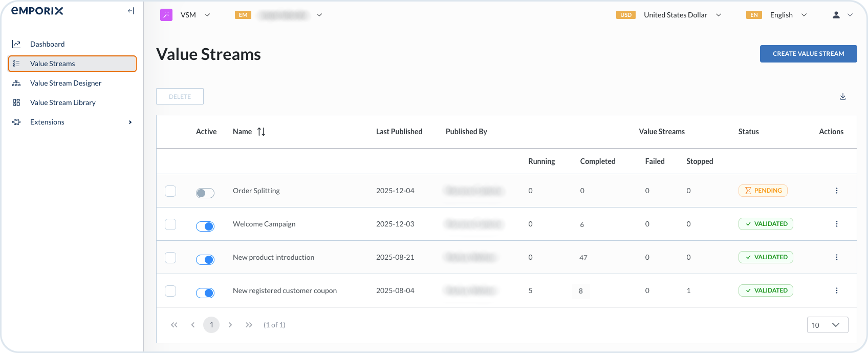Sort the table by Name column

pos(261,132)
